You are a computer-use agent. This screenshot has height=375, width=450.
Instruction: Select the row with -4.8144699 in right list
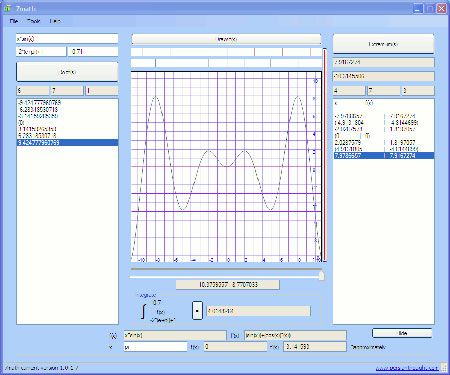click(x=384, y=123)
